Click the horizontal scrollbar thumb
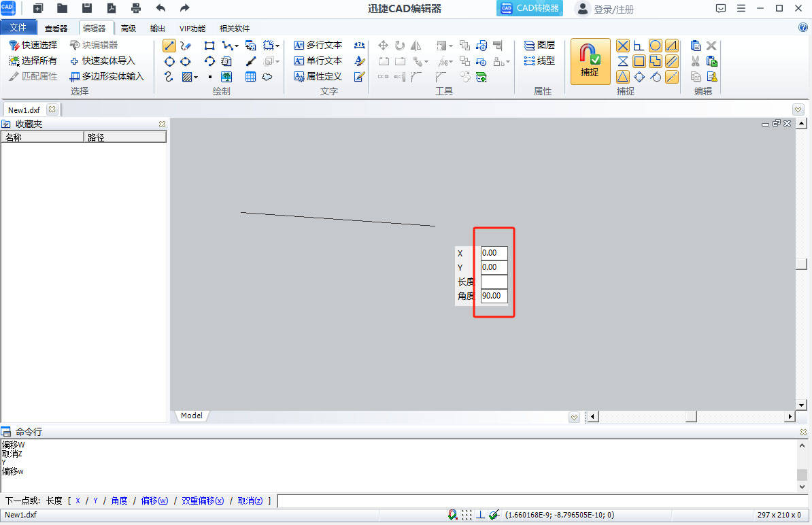The width and height of the screenshot is (812, 525). [x=691, y=416]
